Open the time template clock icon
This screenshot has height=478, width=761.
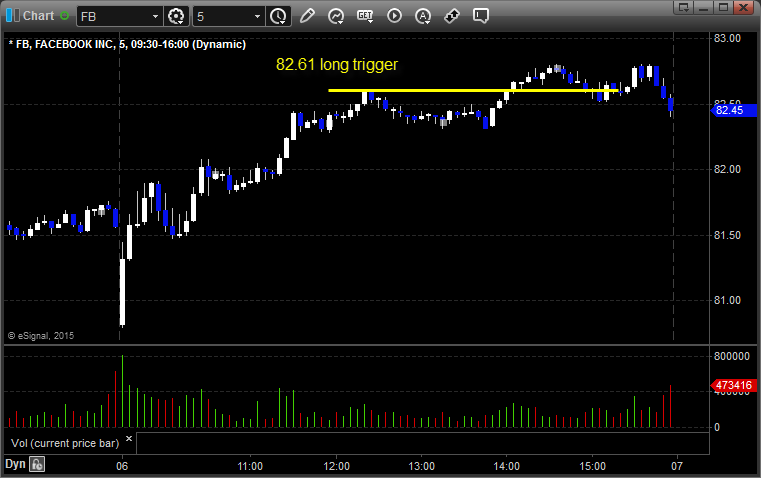279,16
